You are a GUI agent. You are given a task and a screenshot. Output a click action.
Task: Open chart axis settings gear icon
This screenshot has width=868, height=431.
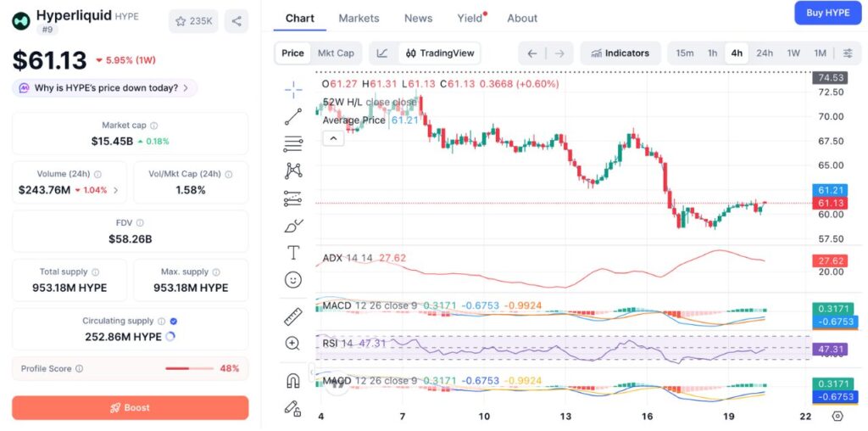[837, 416]
